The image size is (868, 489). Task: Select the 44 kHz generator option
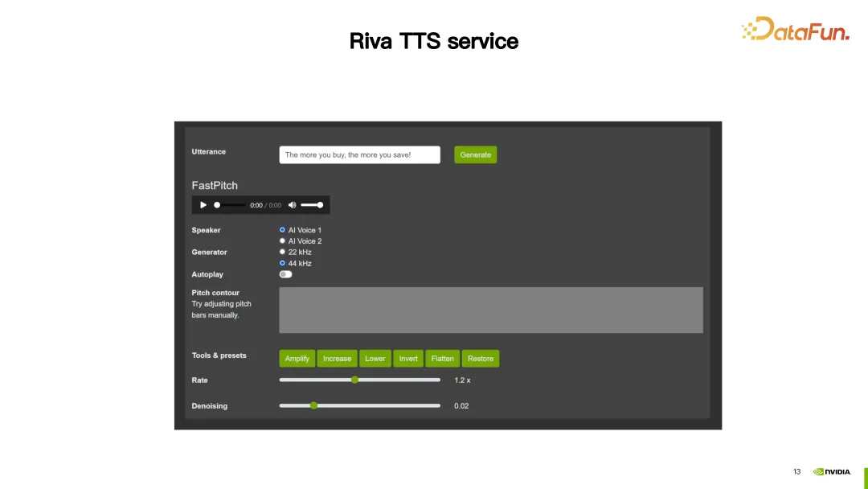pos(280,262)
